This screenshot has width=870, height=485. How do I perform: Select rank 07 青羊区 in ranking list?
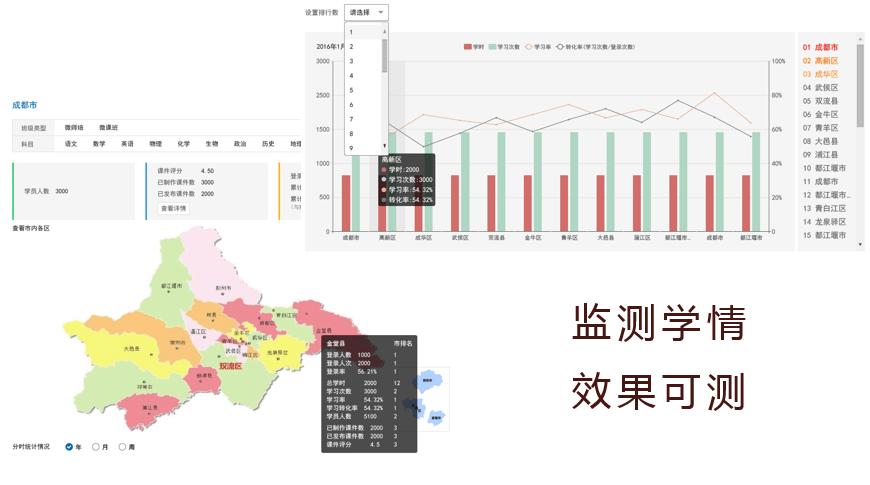coord(820,128)
